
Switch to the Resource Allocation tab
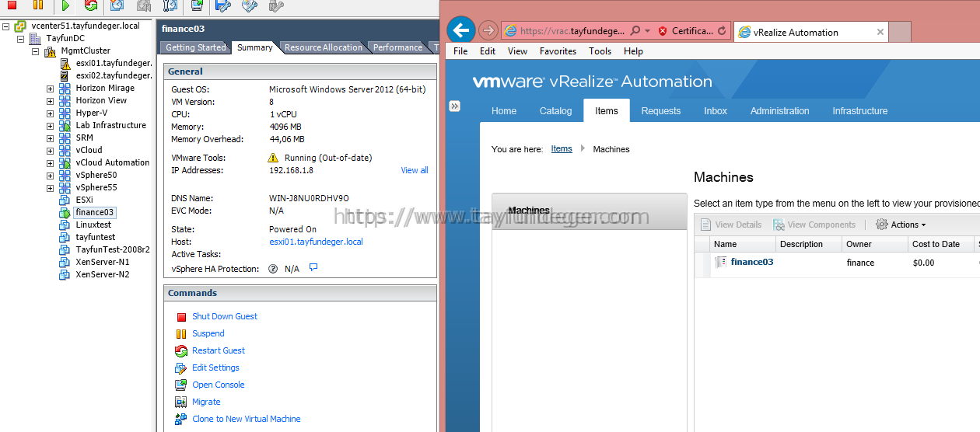click(x=324, y=47)
